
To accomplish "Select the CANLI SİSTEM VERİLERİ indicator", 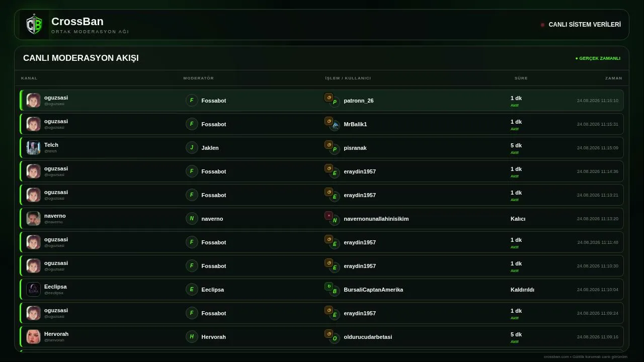I will 581,25.
